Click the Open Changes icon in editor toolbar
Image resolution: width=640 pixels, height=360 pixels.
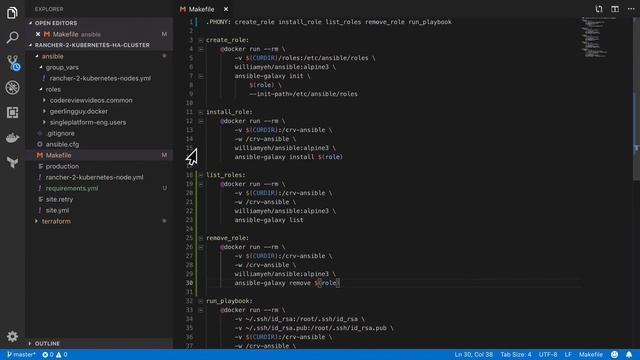pos(598,9)
